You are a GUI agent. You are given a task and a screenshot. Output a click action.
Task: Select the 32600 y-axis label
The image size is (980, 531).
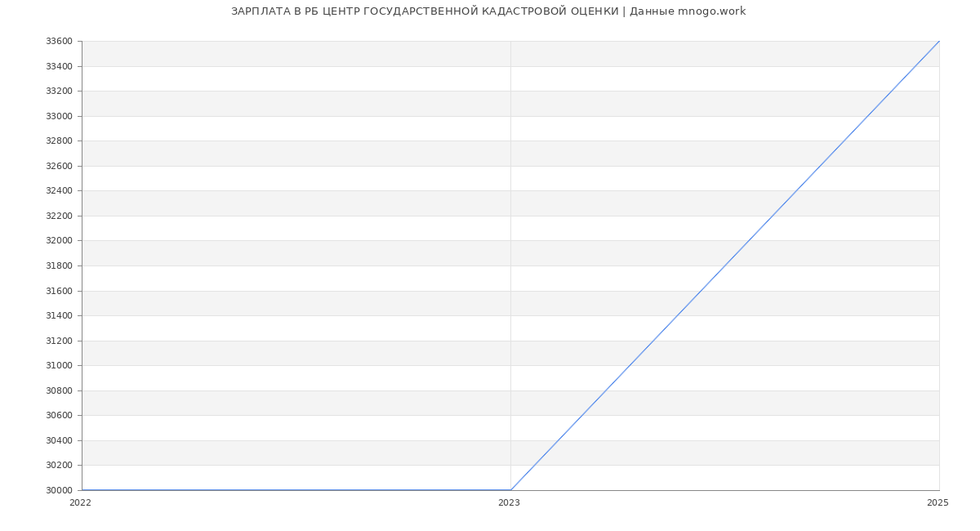(x=59, y=167)
